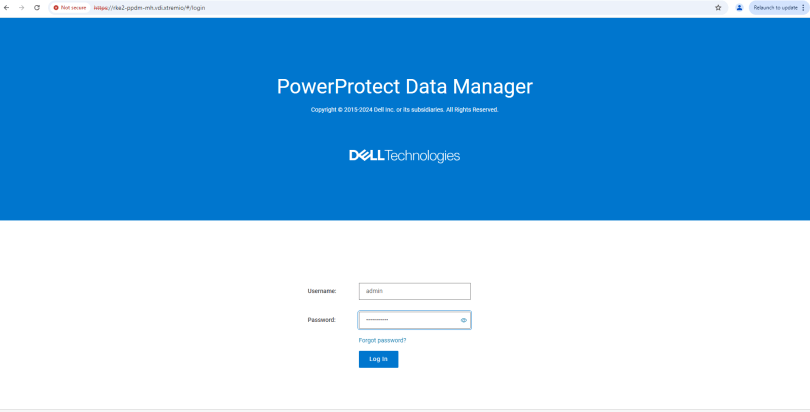This screenshot has height=412, width=810.
Task: Click the Username label
Action: (x=321, y=291)
